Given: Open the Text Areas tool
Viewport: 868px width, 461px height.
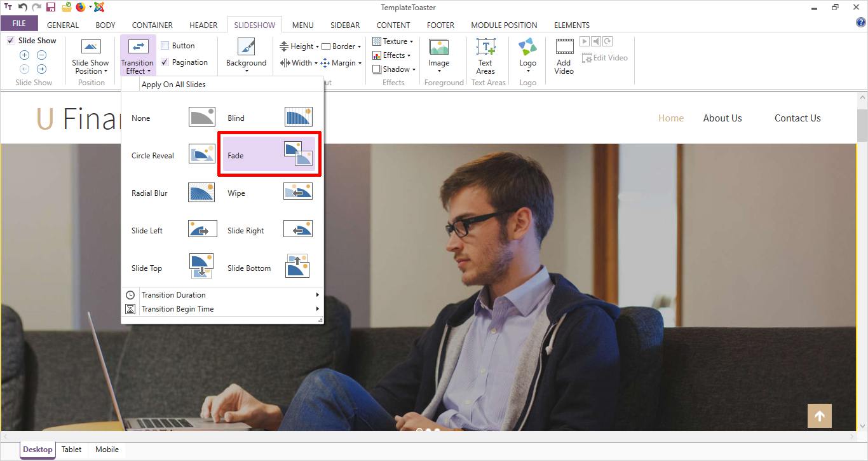Looking at the screenshot, I should tap(485, 56).
